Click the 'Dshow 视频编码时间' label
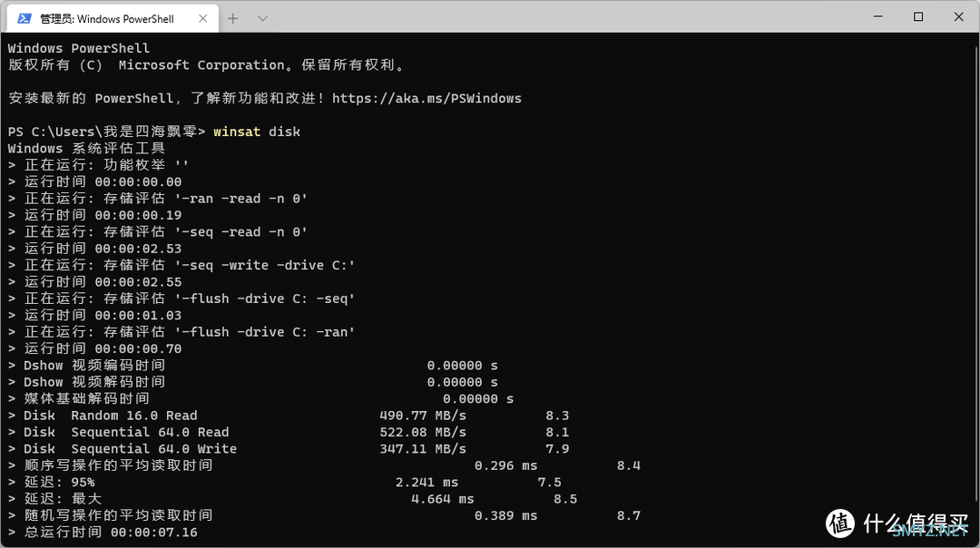The width and height of the screenshot is (980, 548). (x=94, y=366)
